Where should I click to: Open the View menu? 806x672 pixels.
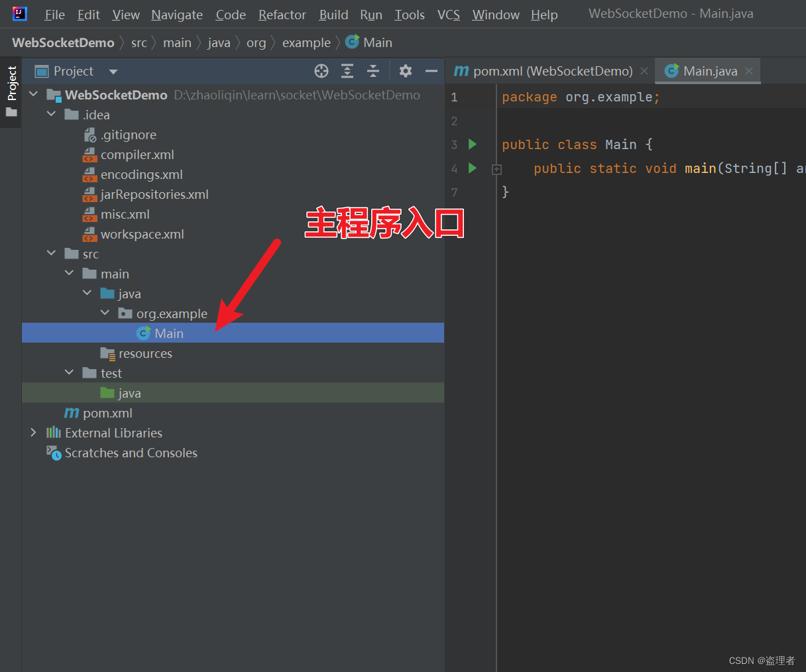coord(126,15)
